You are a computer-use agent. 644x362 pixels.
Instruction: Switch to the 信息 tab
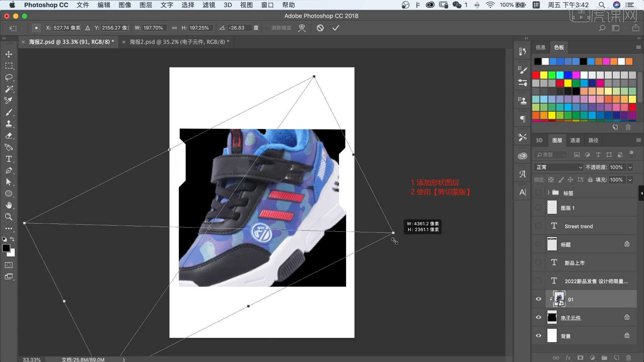[540, 47]
